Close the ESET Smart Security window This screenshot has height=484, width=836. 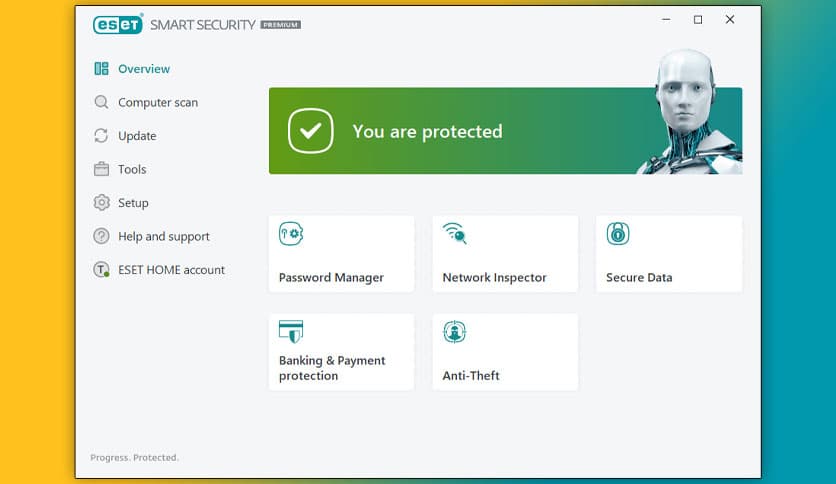[730, 20]
